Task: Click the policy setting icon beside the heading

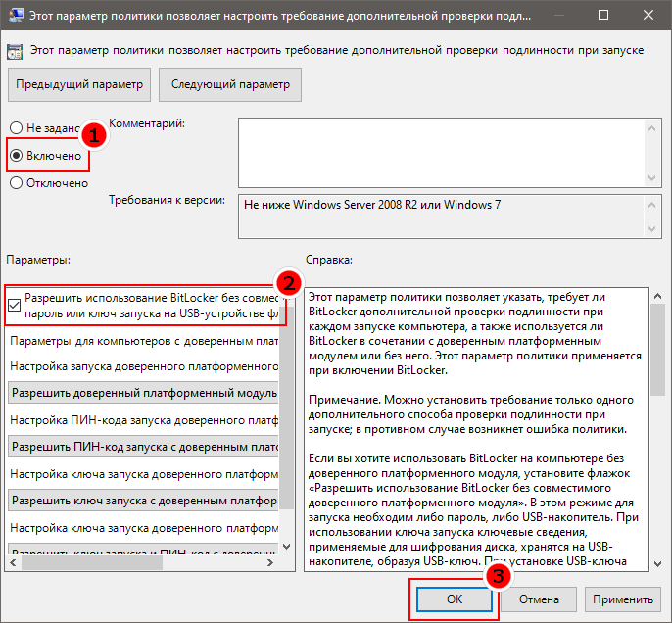Action: coord(15,52)
